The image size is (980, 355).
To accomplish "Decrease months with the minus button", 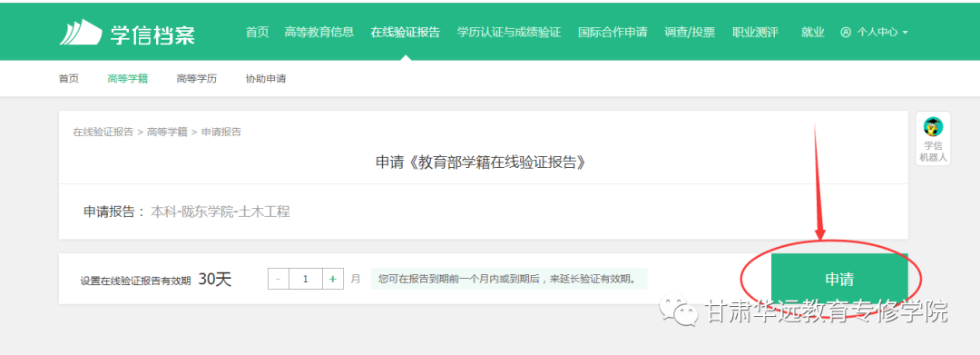I will 279,279.
